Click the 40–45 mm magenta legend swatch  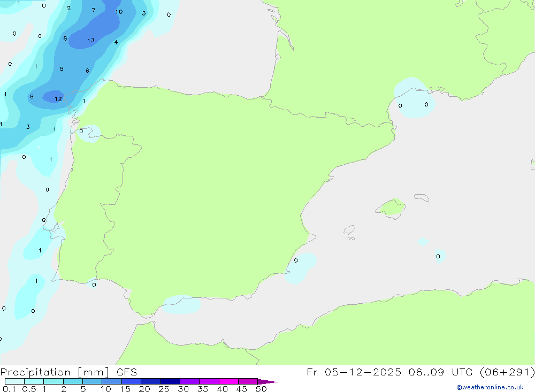coord(228,381)
